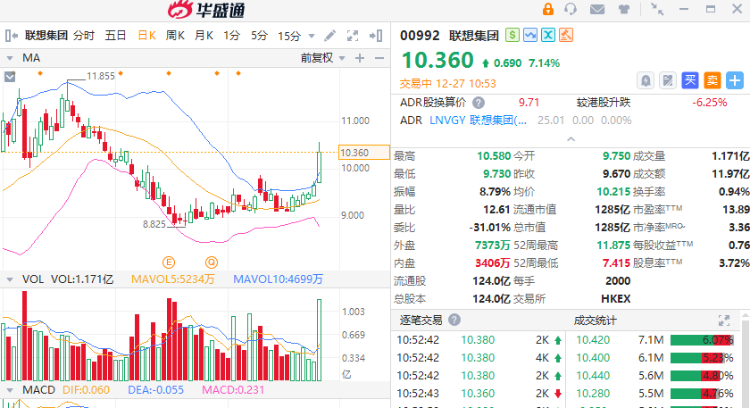
Task: Select the 逐笔交易 tab label
Action: [421, 320]
